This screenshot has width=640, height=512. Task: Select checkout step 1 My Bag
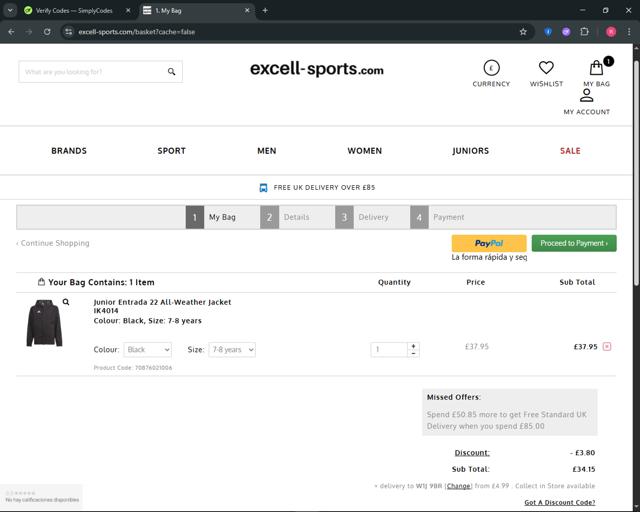coord(213,217)
